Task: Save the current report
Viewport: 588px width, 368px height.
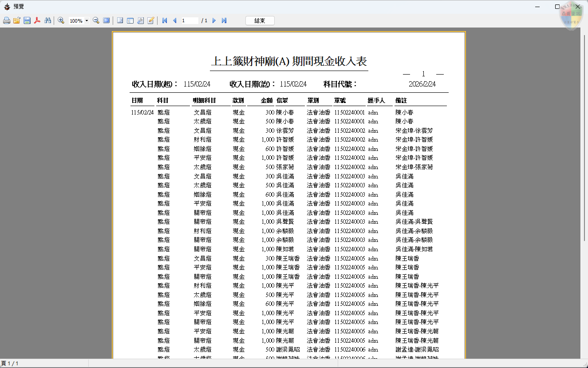Action: 27,20
